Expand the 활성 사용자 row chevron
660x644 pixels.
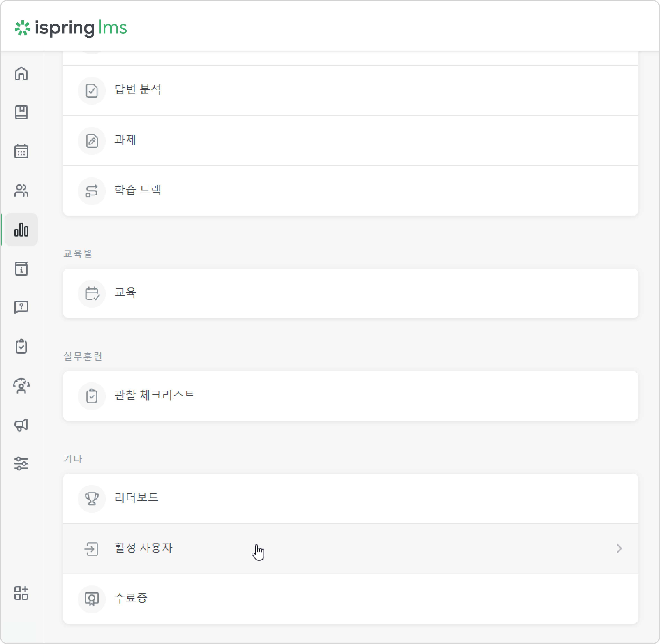(619, 549)
